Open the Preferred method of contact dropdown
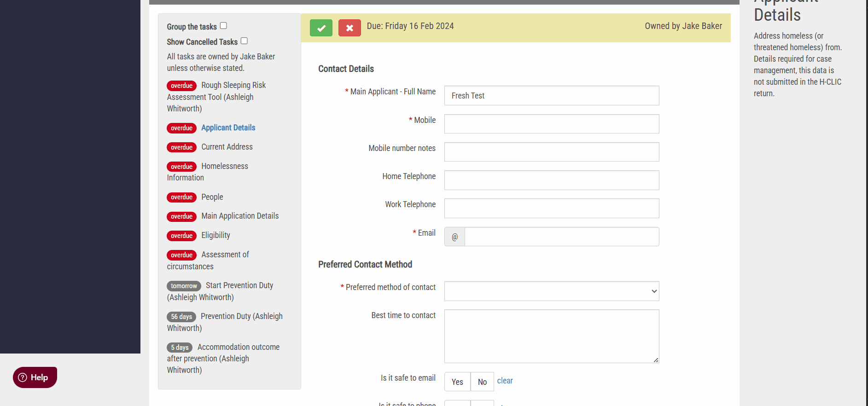 click(552, 291)
